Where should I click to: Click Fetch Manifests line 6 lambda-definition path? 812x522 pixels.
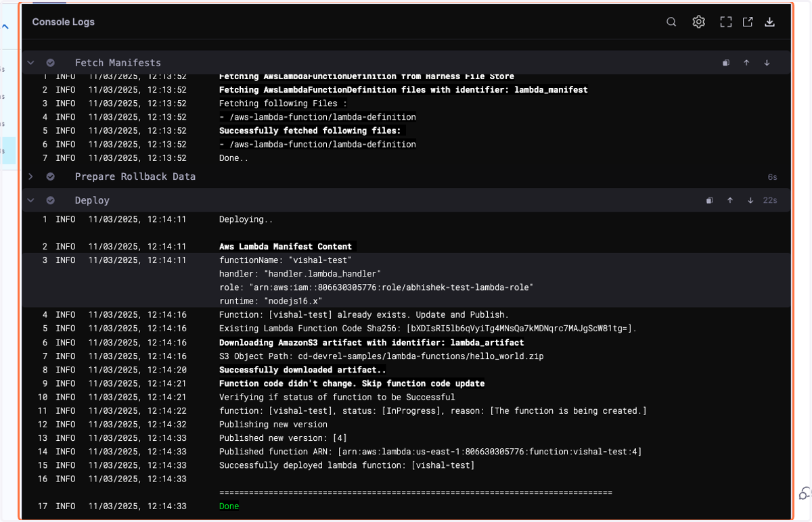pyautogui.click(x=317, y=144)
